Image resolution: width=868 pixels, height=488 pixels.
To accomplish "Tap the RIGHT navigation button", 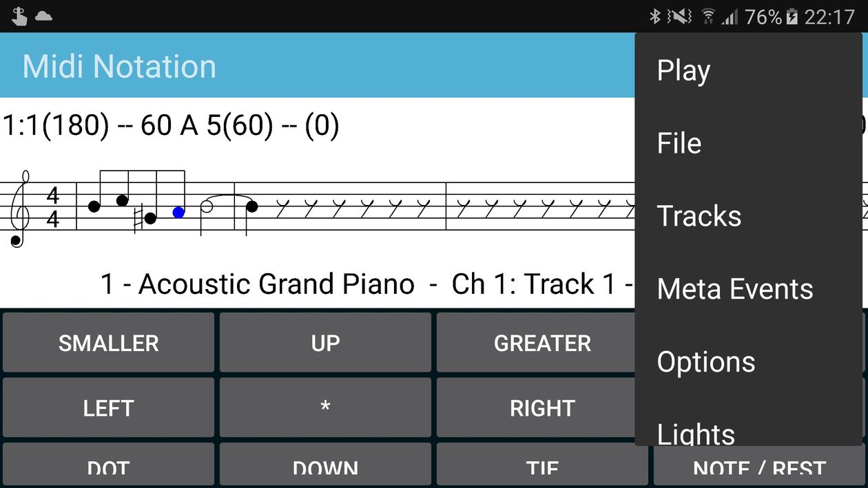I will click(542, 407).
